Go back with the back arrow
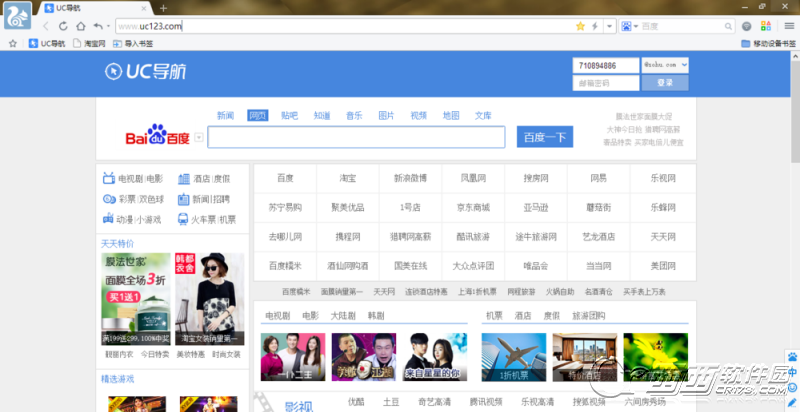The width and height of the screenshot is (800, 412). click(x=46, y=26)
